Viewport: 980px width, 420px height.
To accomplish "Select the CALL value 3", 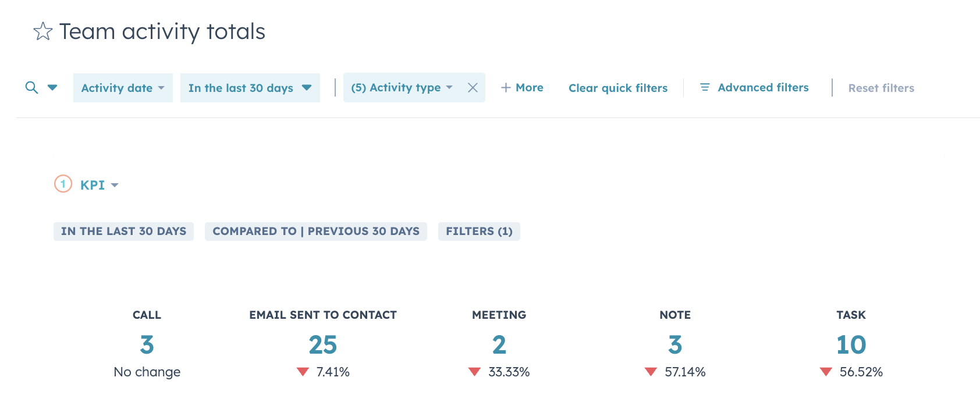I will (147, 345).
